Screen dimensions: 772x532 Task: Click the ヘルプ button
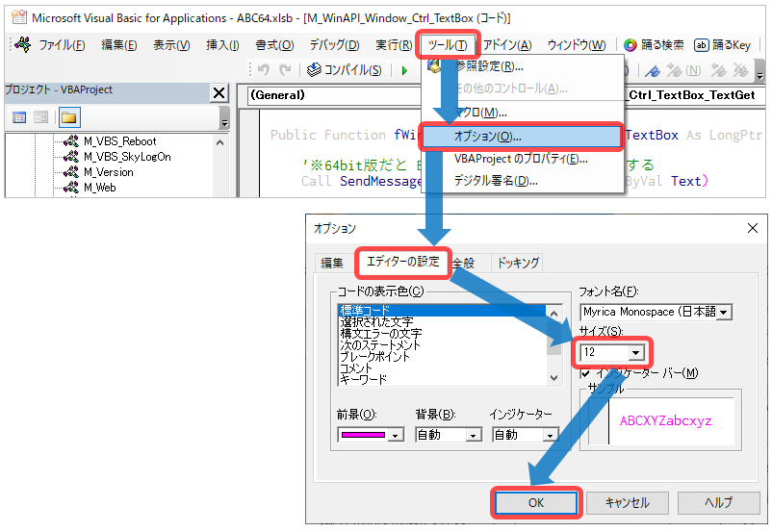719,503
